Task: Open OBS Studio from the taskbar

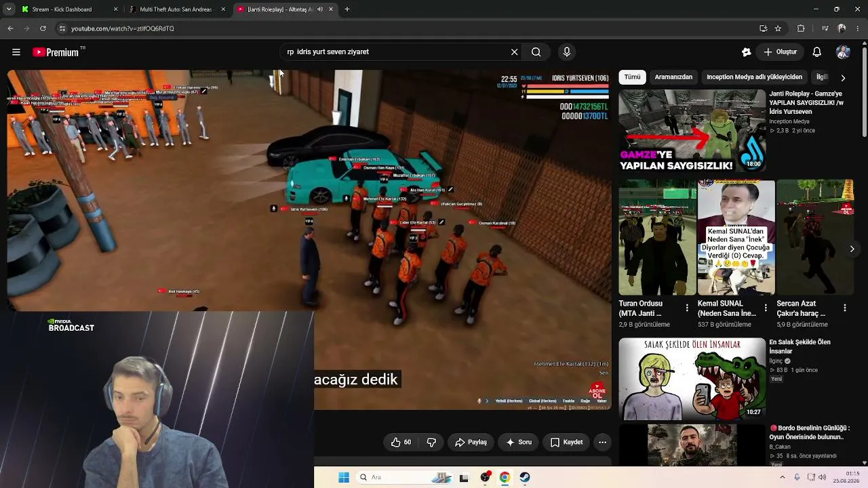Action: click(x=485, y=478)
